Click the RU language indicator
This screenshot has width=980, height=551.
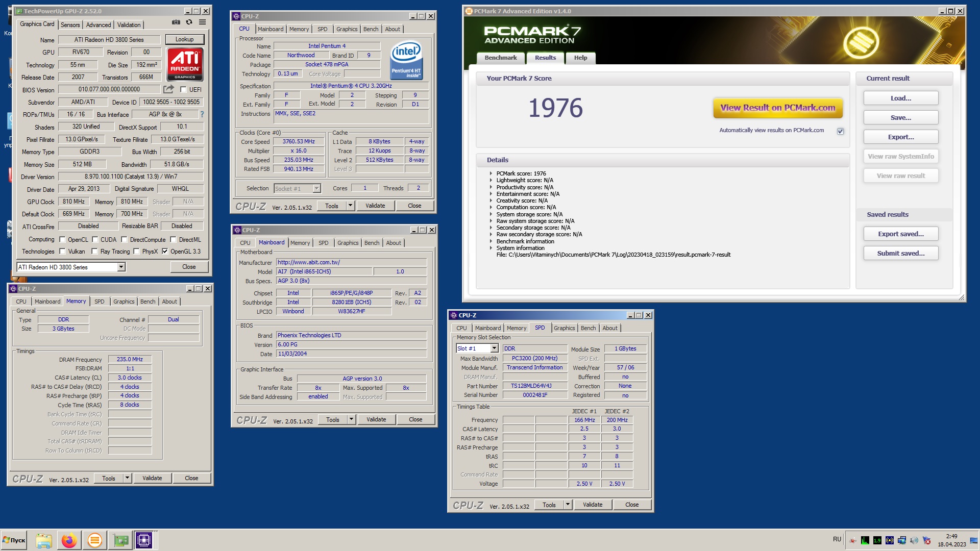click(837, 539)
